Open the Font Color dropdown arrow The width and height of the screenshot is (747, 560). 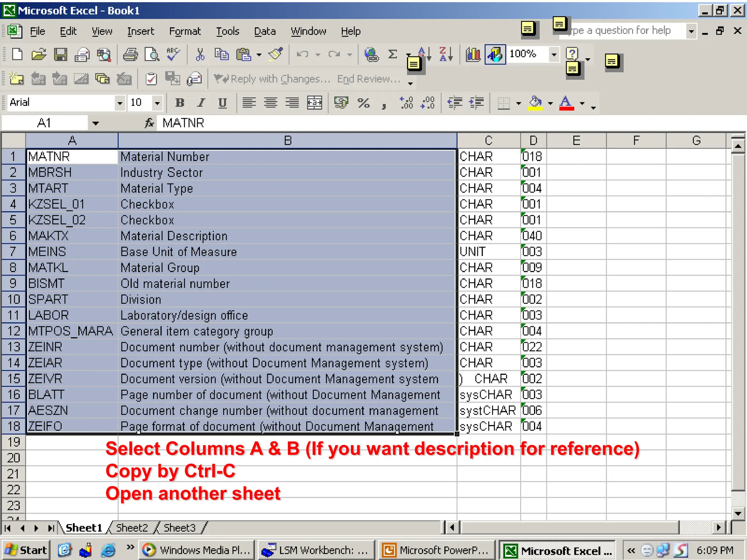coord(582,104)
